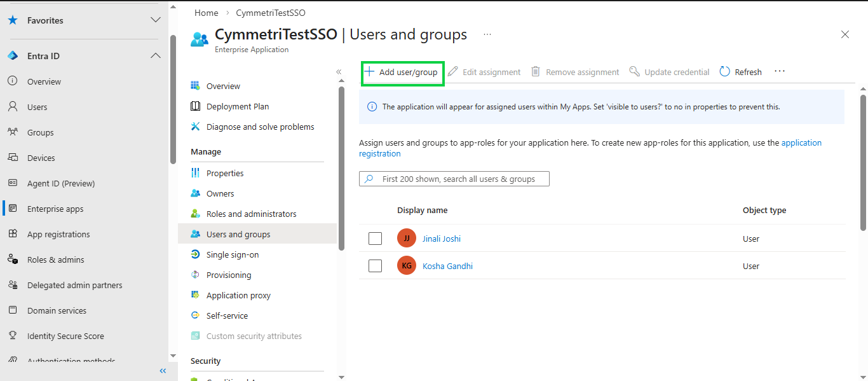Image resolution: width=868 pixels, height=381 pixels.
Task: Click the Deployment Plan book icon
Action: 195,106
